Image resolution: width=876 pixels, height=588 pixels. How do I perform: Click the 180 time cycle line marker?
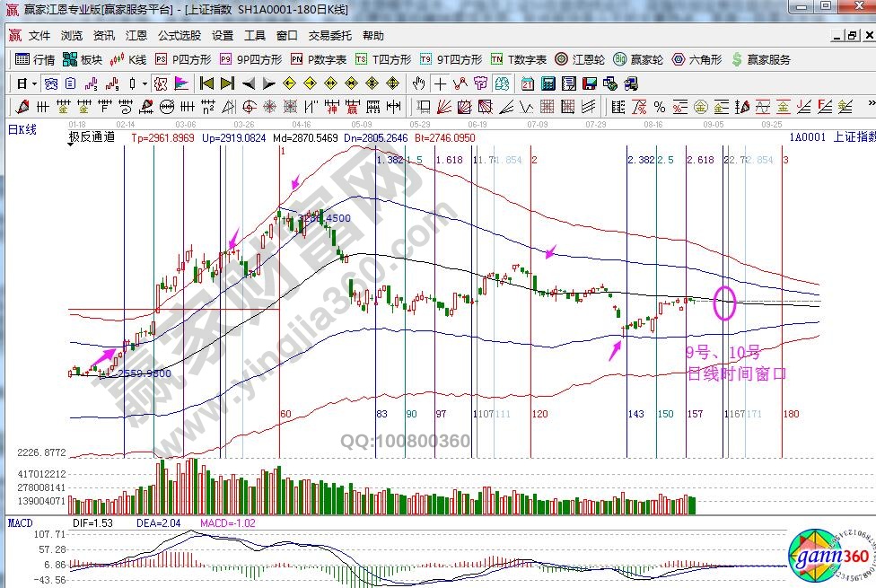click(x=790, y=414)
